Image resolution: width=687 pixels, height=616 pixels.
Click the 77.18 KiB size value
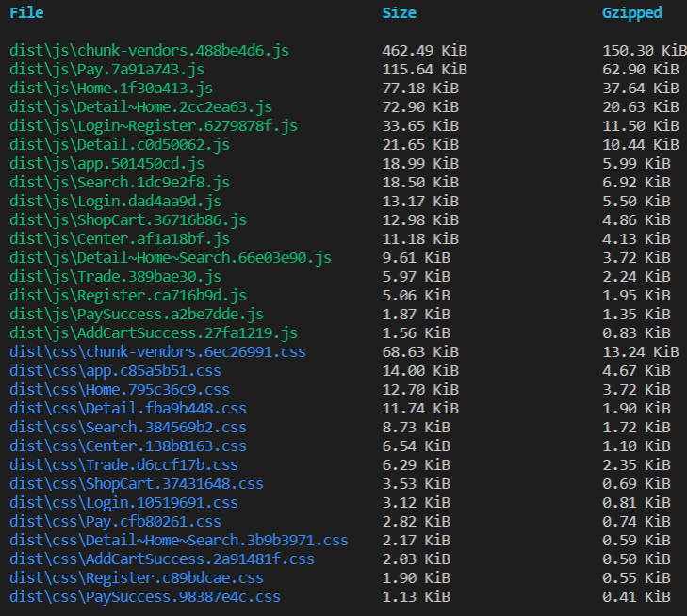420,88
